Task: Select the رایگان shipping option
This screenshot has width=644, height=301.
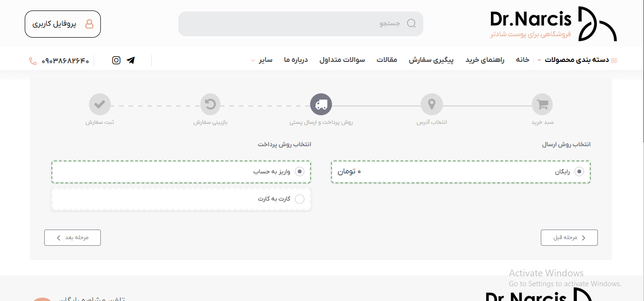Action: coord(579,171)
